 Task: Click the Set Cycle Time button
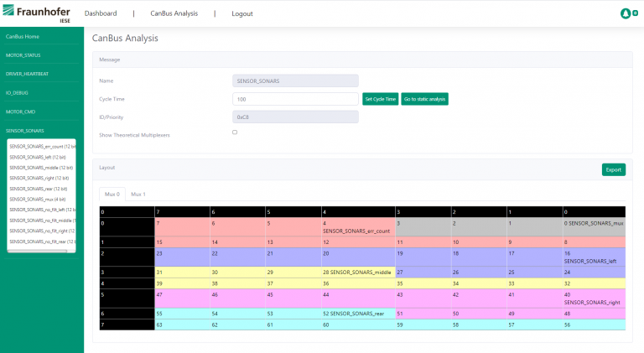point(381,99)
